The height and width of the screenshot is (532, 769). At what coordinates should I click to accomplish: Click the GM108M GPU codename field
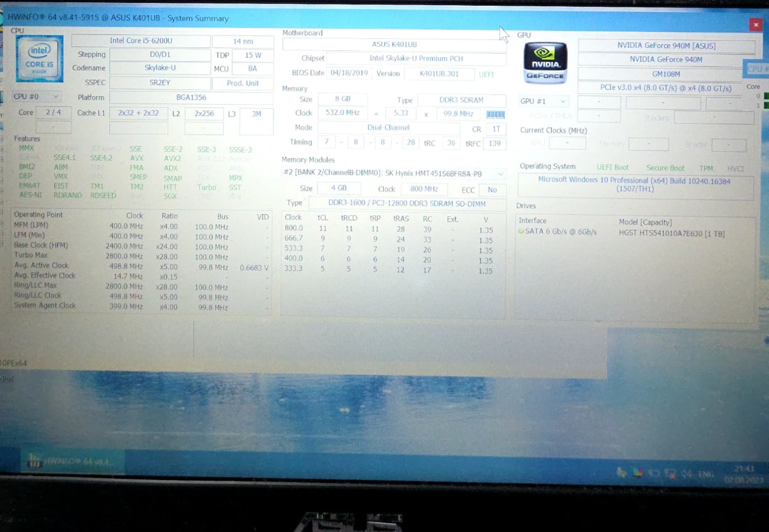pos(666,74)
